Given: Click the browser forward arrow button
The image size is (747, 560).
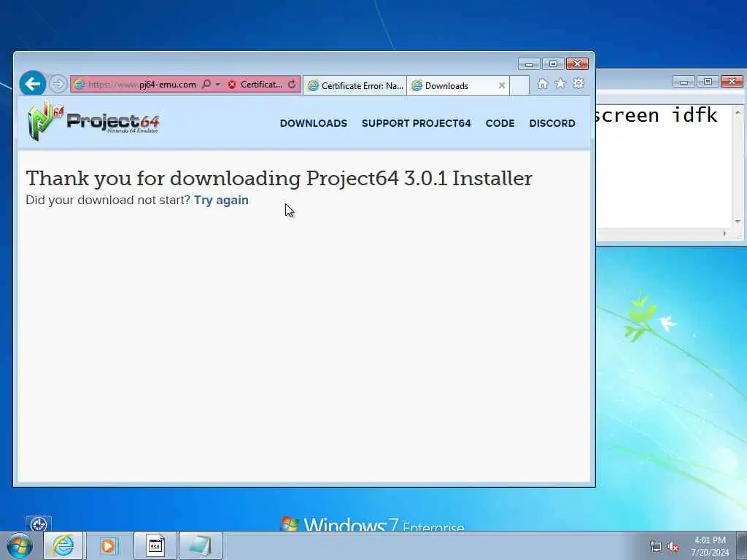Looking at the screenshot, I should coord(58,85).
